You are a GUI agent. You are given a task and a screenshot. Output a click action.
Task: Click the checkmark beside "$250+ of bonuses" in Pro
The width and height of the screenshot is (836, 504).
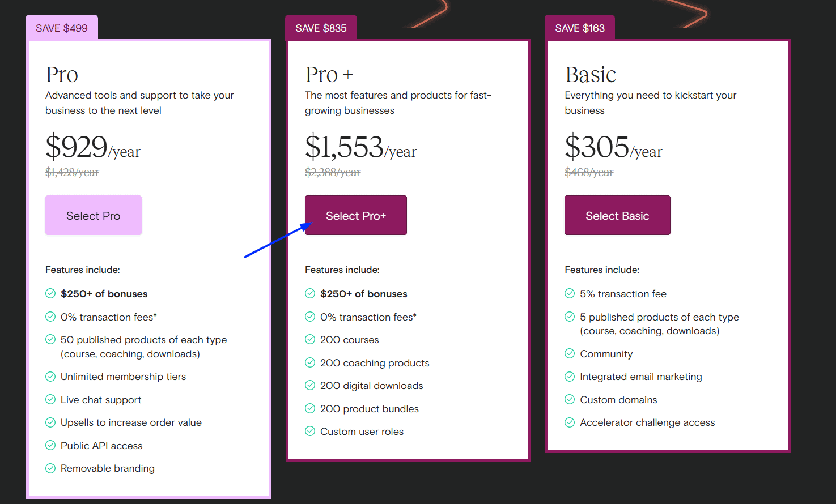pos(50,293)
